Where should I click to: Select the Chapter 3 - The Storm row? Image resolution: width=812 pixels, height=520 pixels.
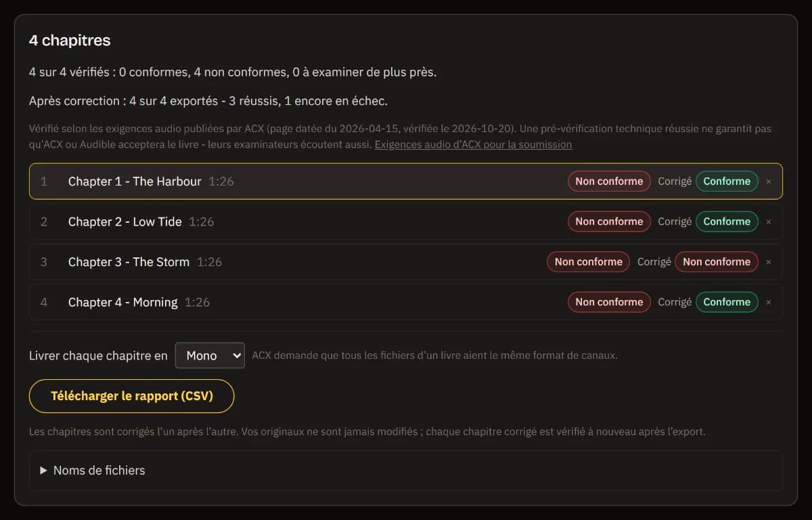pos(406,262)
